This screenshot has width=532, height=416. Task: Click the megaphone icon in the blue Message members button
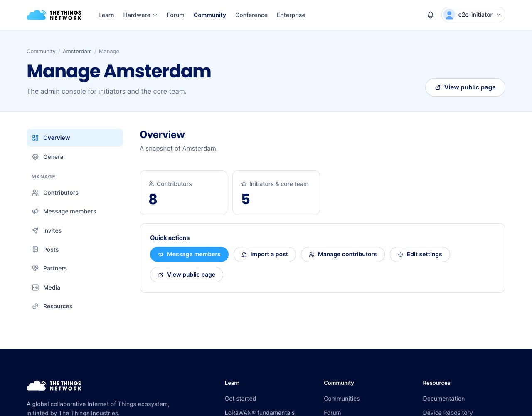point(161,255)
